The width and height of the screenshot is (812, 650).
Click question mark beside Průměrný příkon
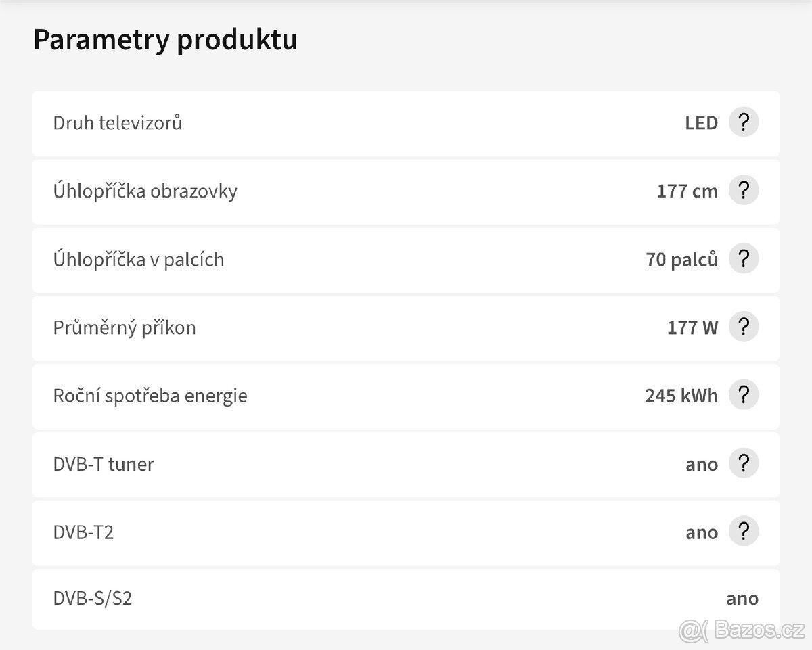(x=743, y=327)
